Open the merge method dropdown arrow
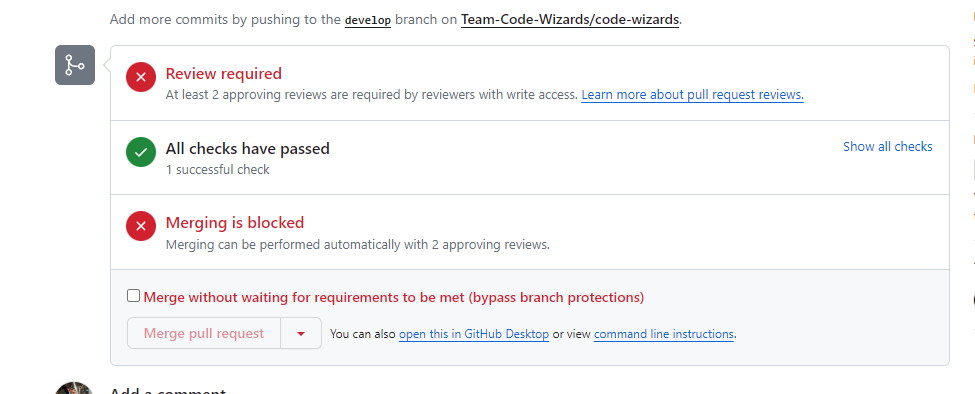Screen dimensions: 975x394 pyautogui.click(x=301, y=334)
